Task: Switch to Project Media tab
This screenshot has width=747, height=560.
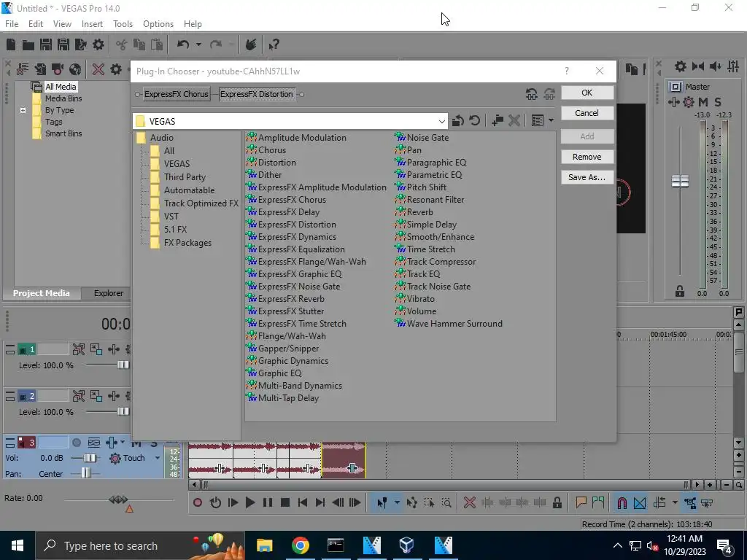Action: click(x=42, y=293)
